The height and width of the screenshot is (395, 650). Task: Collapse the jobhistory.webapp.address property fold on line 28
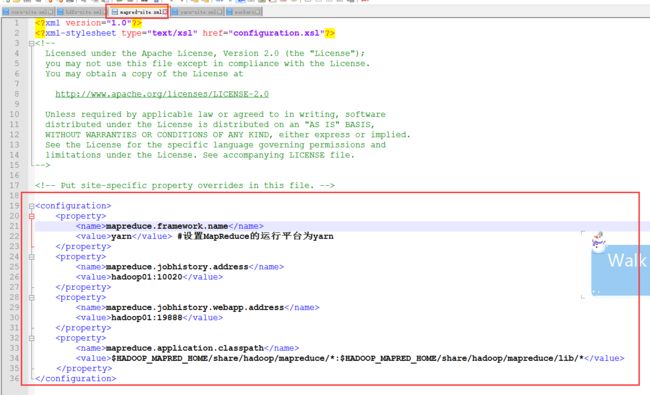pos(32,297)
